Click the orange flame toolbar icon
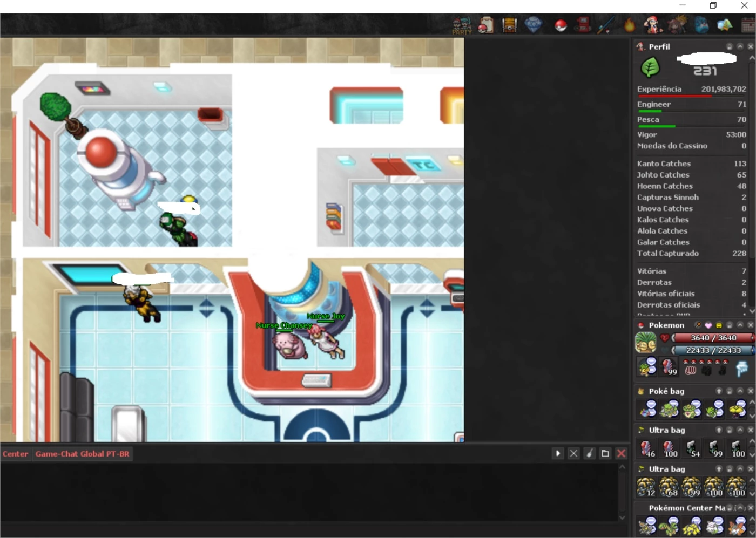Viewport: 756px width, 538px height. click(x=630, y=25)
